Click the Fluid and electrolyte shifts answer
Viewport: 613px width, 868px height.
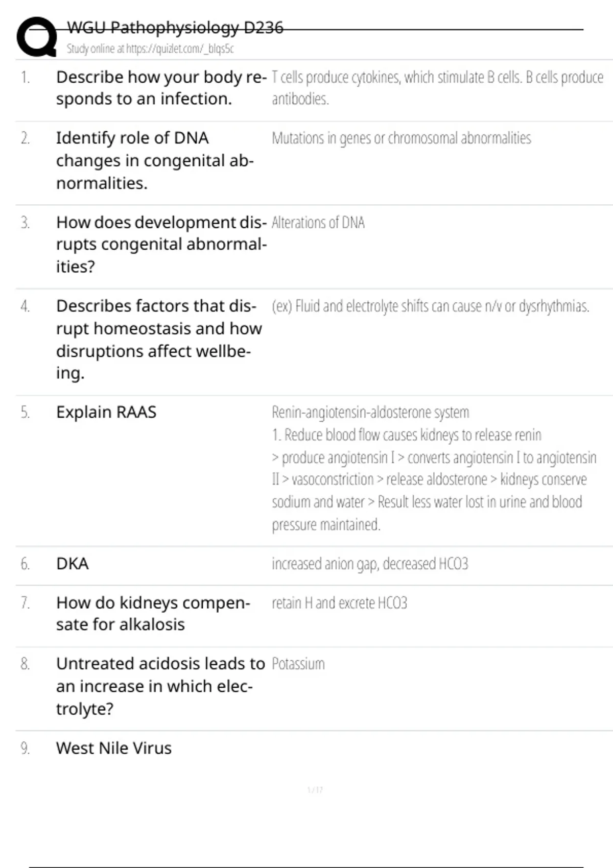coord(430,306)
